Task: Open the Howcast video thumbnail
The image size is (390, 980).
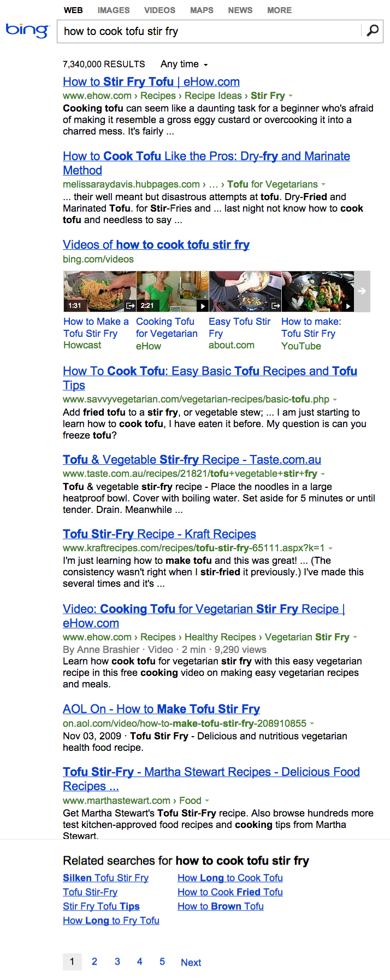Action: click(99, 291)
